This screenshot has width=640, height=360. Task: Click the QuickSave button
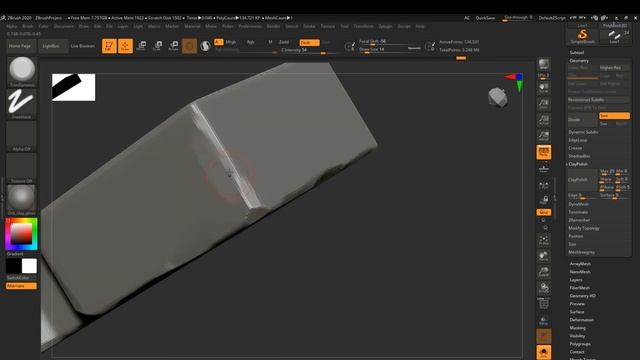(485, 18)
